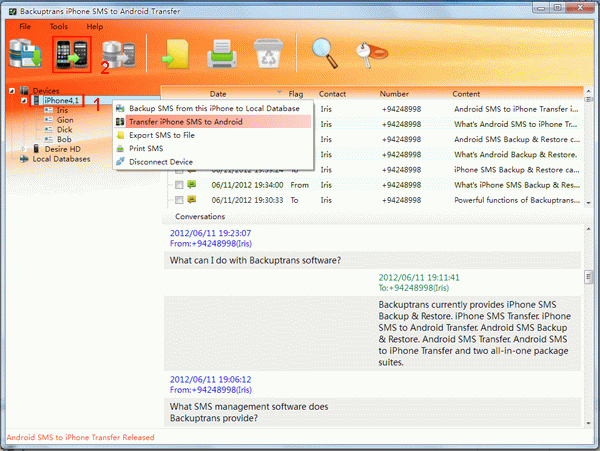The image size is (600, 451).
Task: Click the magnifier search toolbar icon
Action: [325, 53]
